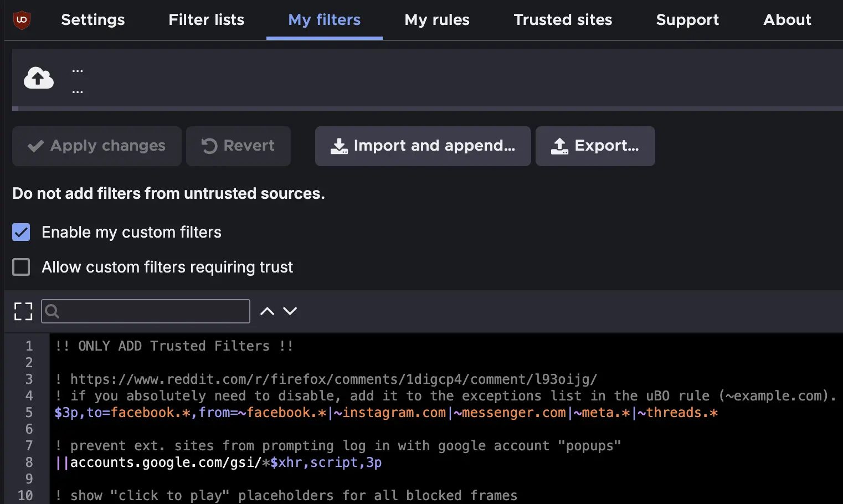The image size is (843, 504).
Task: Click the search magnifier icon
Action: tap(52, 311)
